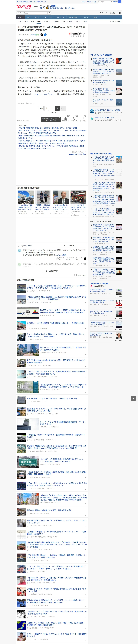The image size is (138, 644).
Task: Click the 購入履歴 link
Action: 112,13
